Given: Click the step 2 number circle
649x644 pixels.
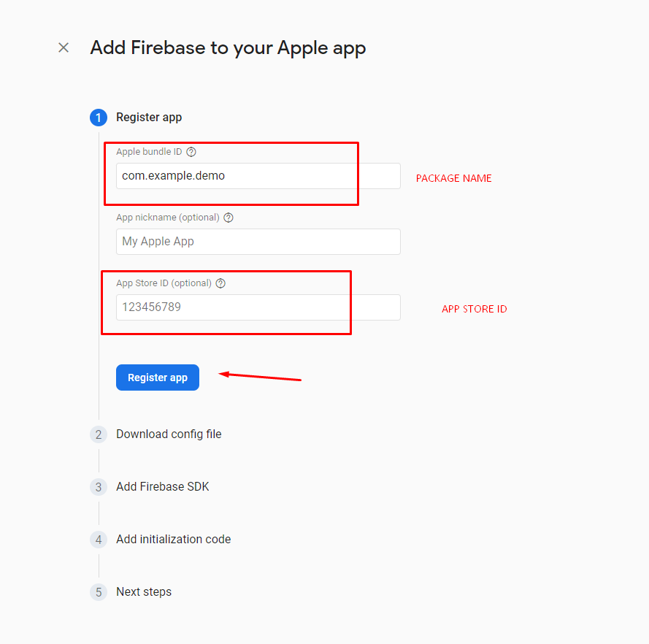Looking at the screenshot, I should 99,434.
